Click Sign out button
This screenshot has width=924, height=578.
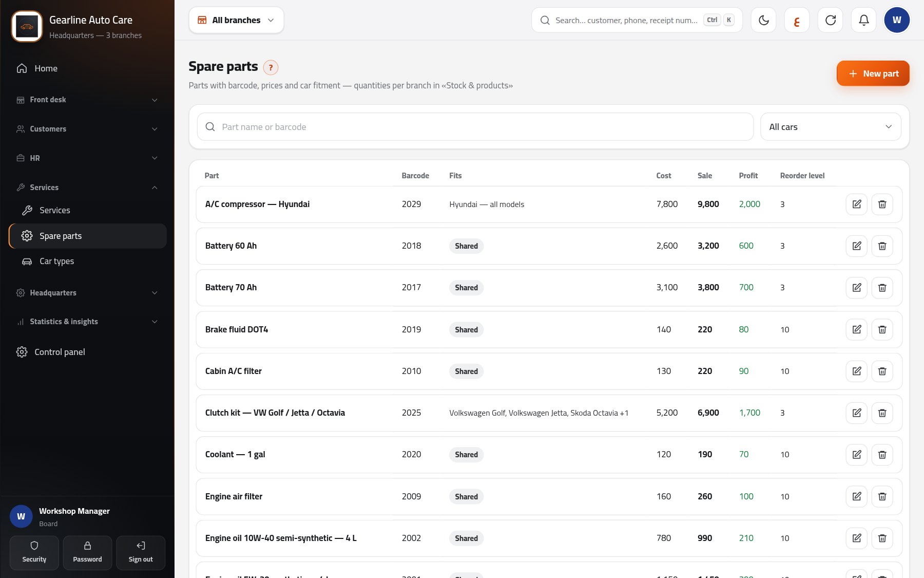tap(141, 553)
